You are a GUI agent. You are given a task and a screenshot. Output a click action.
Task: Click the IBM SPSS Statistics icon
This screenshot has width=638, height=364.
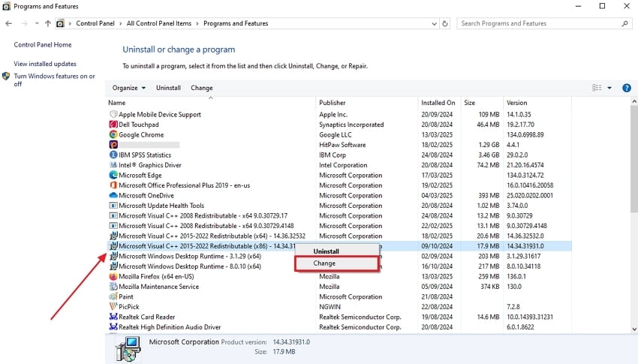(x=113, y=155)
